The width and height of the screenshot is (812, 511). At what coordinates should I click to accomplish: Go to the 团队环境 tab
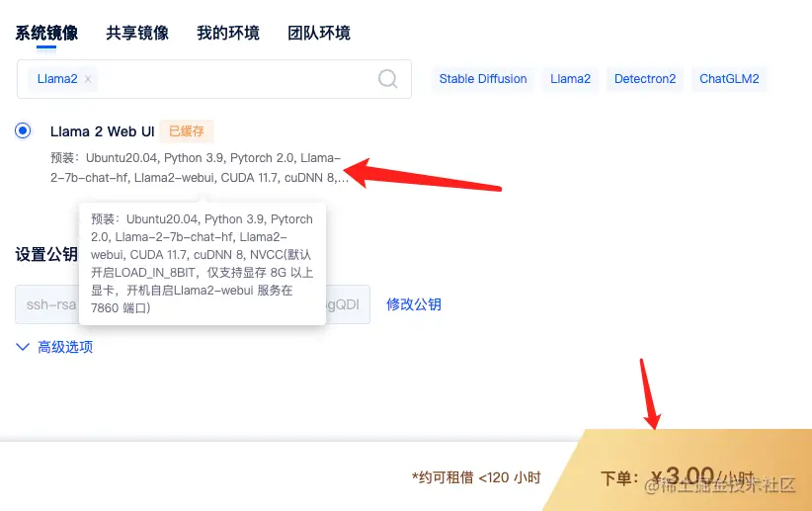(319, 34)
